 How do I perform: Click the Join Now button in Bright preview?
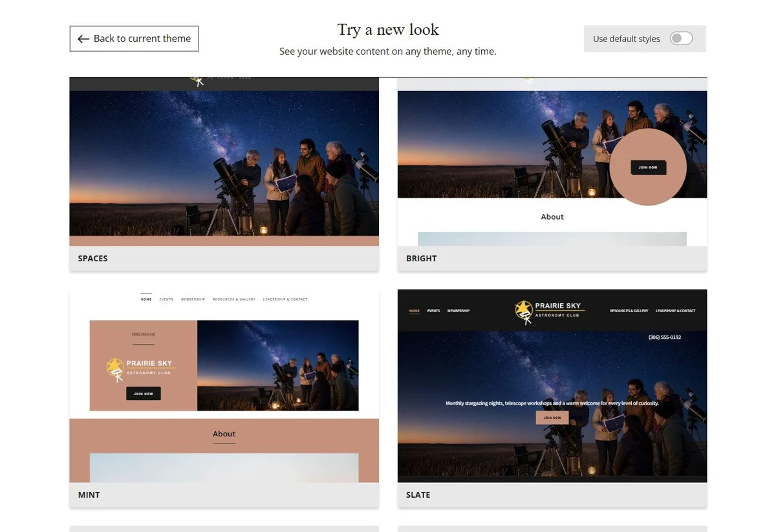(648, 167)
